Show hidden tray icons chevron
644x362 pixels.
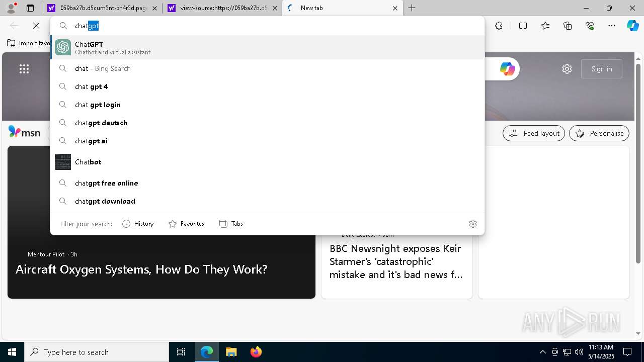tap(542, 352)
